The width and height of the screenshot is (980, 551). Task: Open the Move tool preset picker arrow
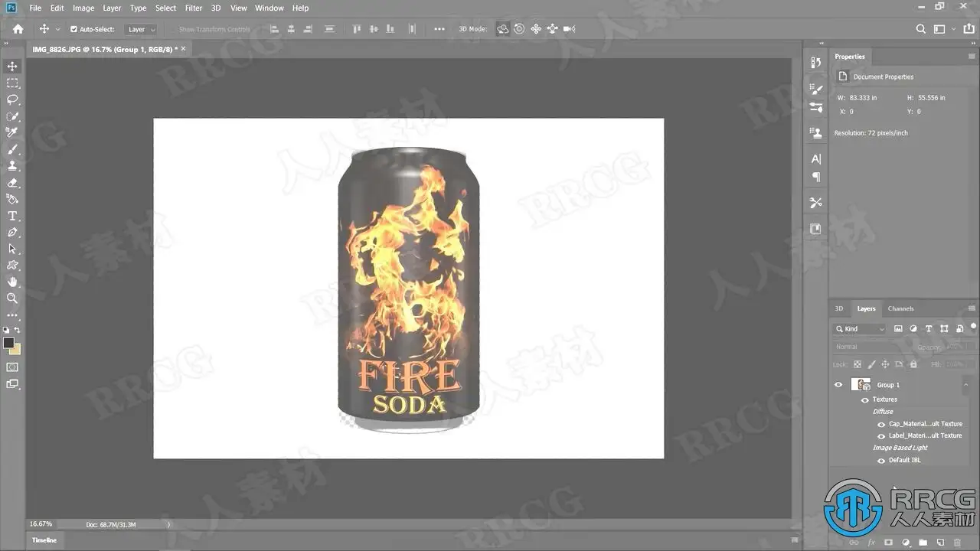coord(57,29)
